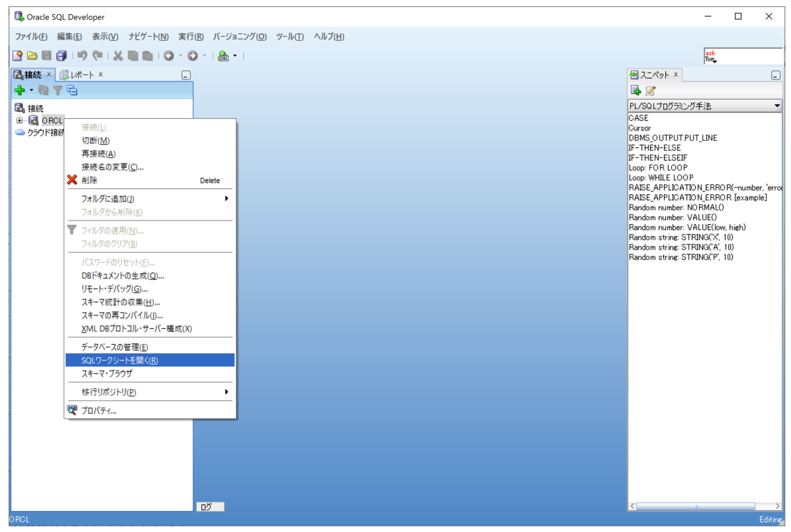Click the refresh connections icon

click(43, 91)
